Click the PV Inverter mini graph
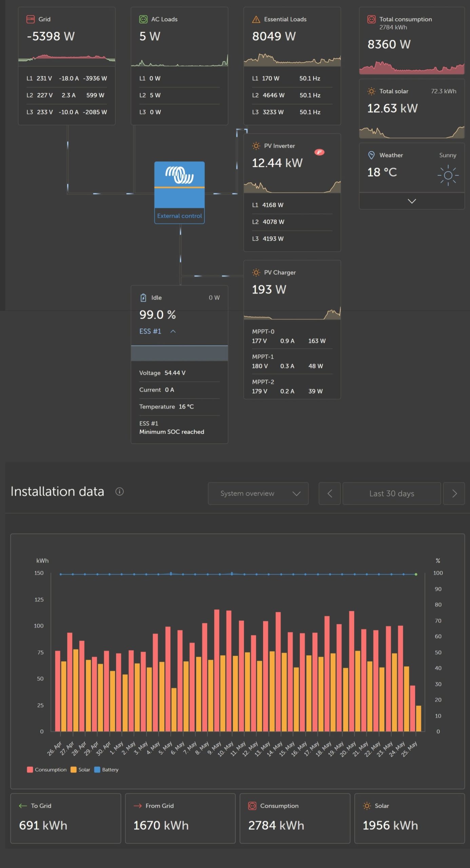Viewport: 470px width, 868px height. point(292,187)
